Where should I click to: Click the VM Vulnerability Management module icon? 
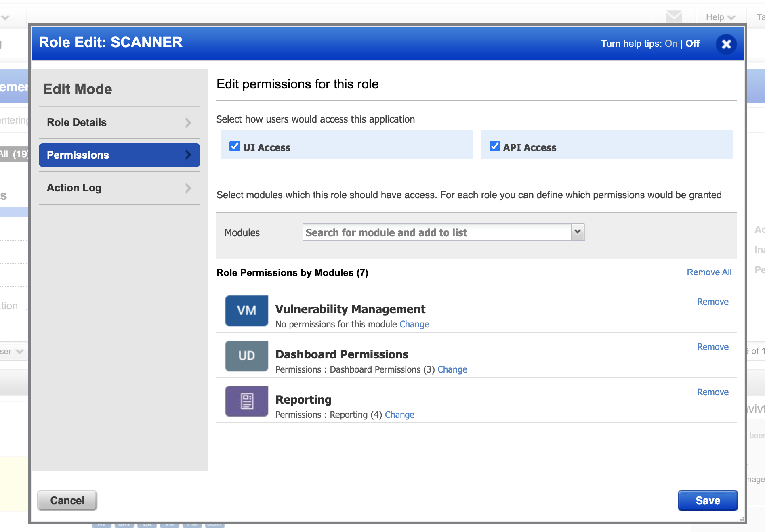(246, 310)
